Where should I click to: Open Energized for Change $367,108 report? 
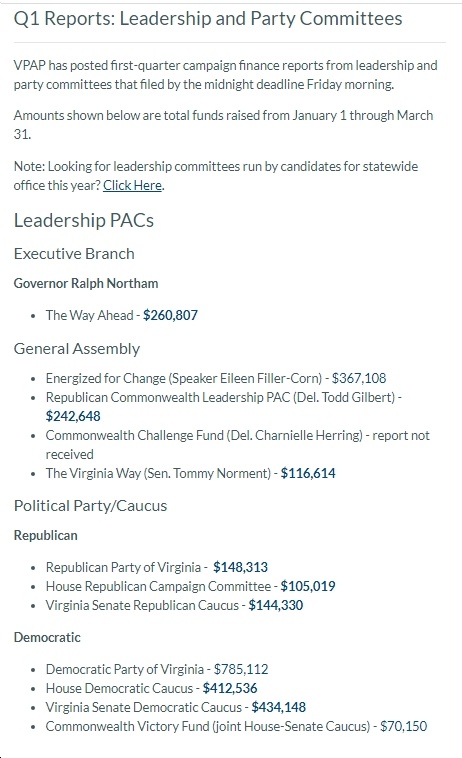[359, 378]
